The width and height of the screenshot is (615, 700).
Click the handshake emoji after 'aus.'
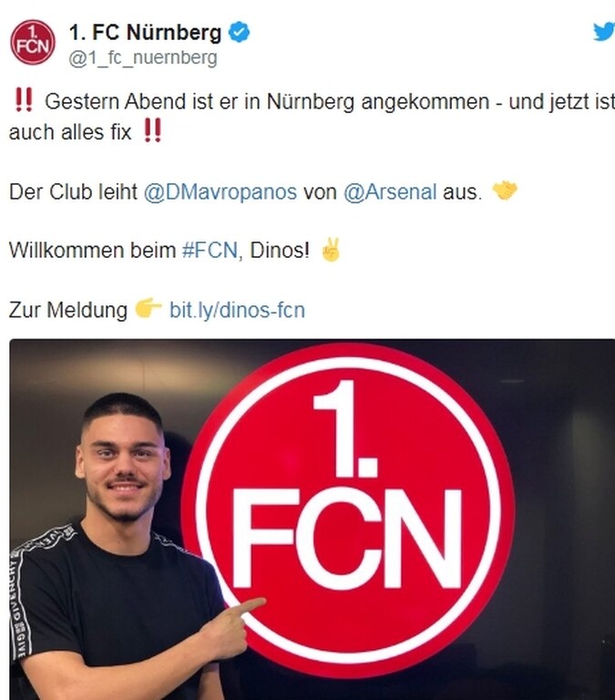(505, 190)
